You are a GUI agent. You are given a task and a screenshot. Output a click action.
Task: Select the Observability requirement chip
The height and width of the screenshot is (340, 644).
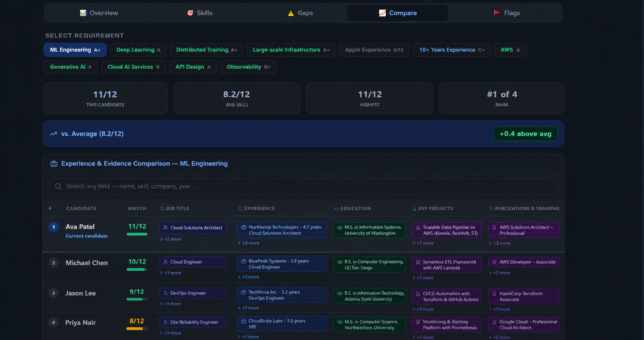point(248,67)
